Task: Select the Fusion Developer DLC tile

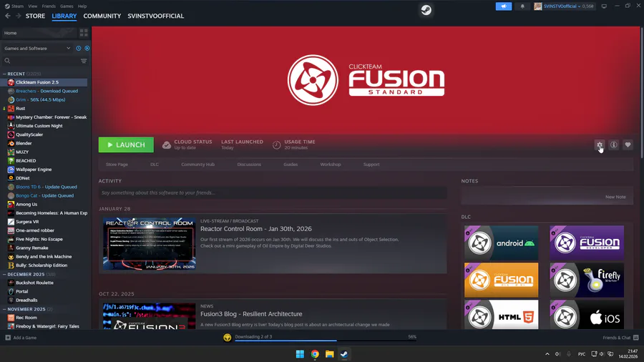Action: pyautogui.click(x=587, y=243)
